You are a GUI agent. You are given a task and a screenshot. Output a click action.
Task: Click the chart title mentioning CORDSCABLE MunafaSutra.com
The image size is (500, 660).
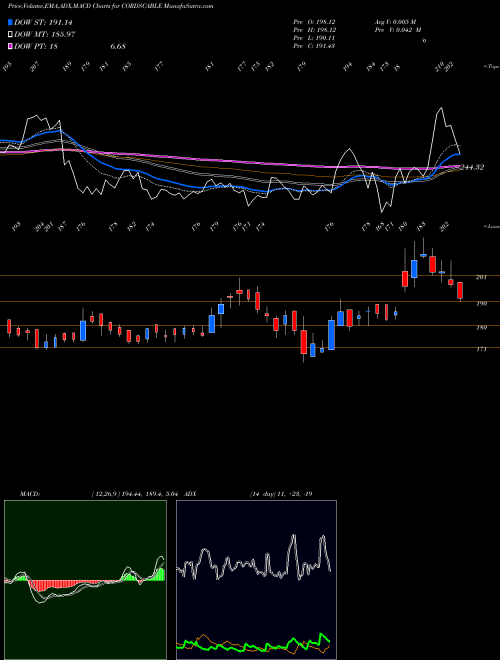[111, 6]
